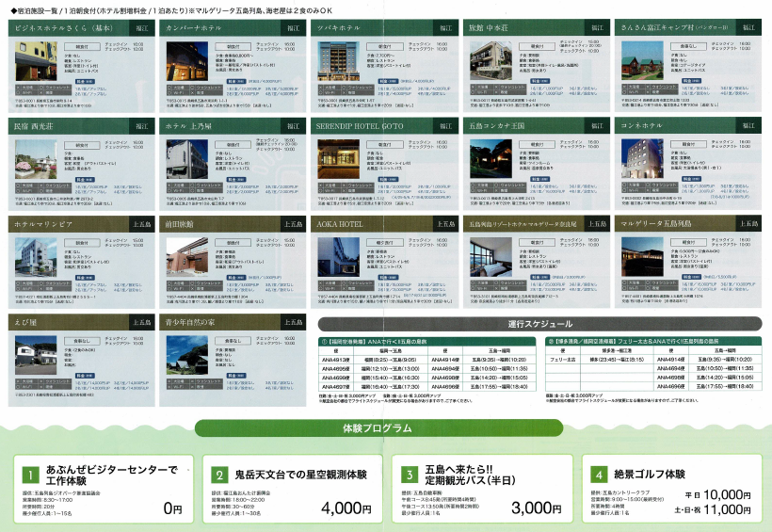Open the 民宿 西光荘 photo with flowers
This screenshot has height=532, width=772.
click(36, 159)
